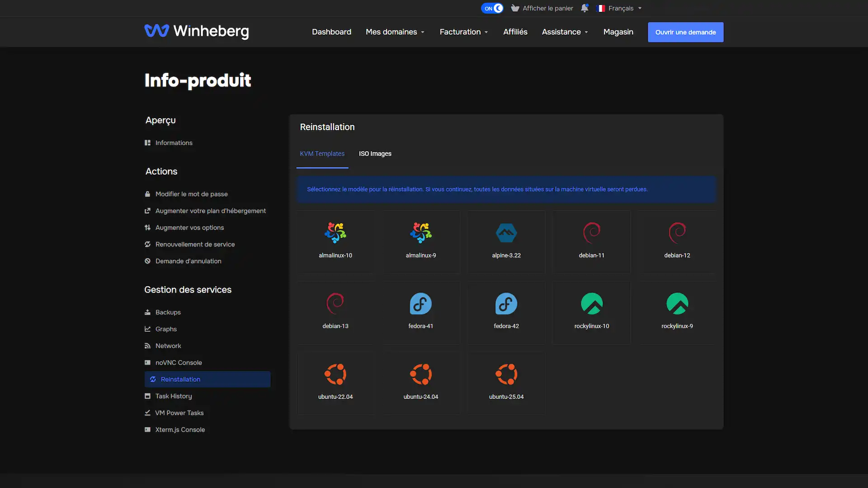Click the Graphs chart icon

147,329
